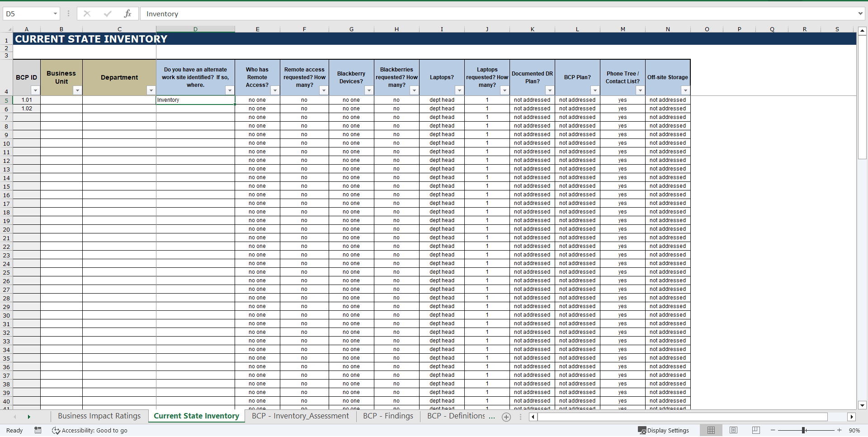Toggle Page Layout view in status bar

coord(733,430)
